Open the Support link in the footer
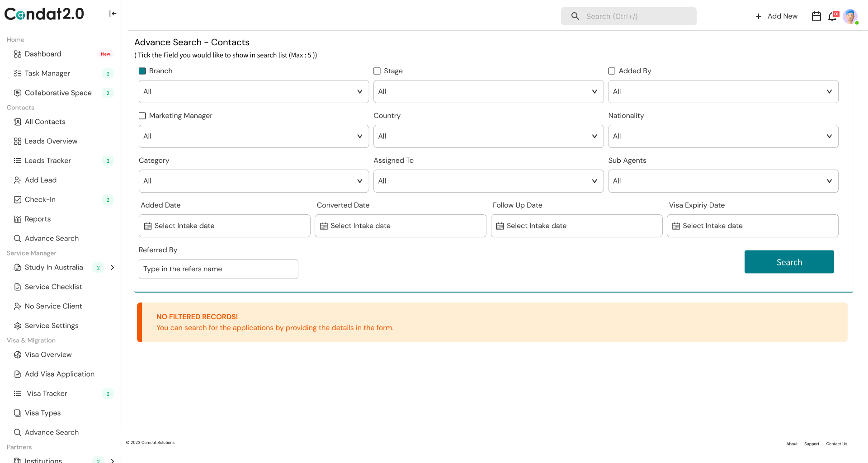Image resolution: width=868 pixels, height=463 pixels. (x=811, y=444)
